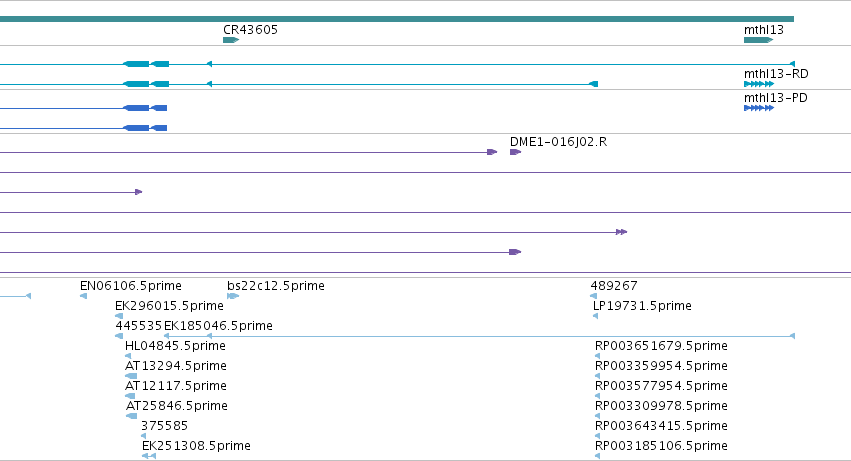Click the DME1-016J02.R feature arrow
Viewport: 851px width, 461px height.
click(515, 152)
